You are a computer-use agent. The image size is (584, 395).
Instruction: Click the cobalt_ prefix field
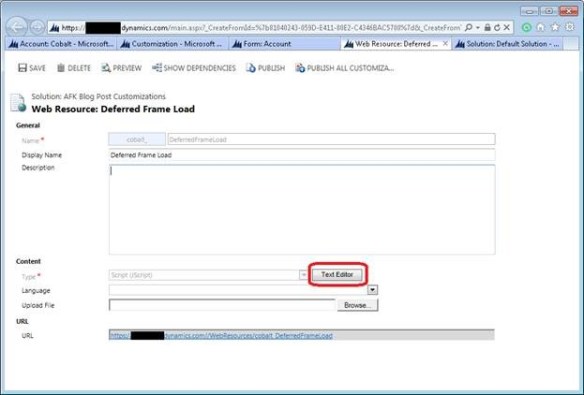pyautogui.click(x=137, y=139)
